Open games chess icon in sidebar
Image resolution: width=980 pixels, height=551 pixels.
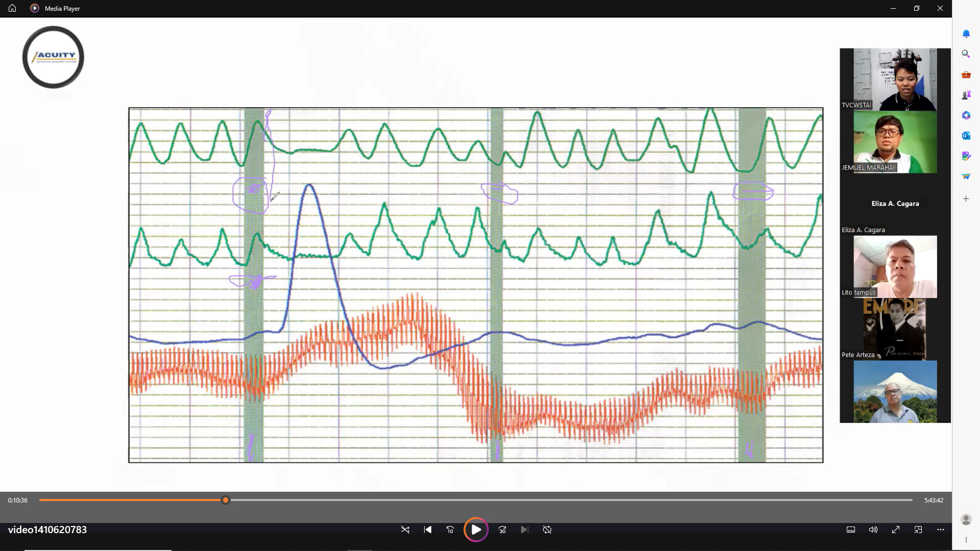pos(966,95)
